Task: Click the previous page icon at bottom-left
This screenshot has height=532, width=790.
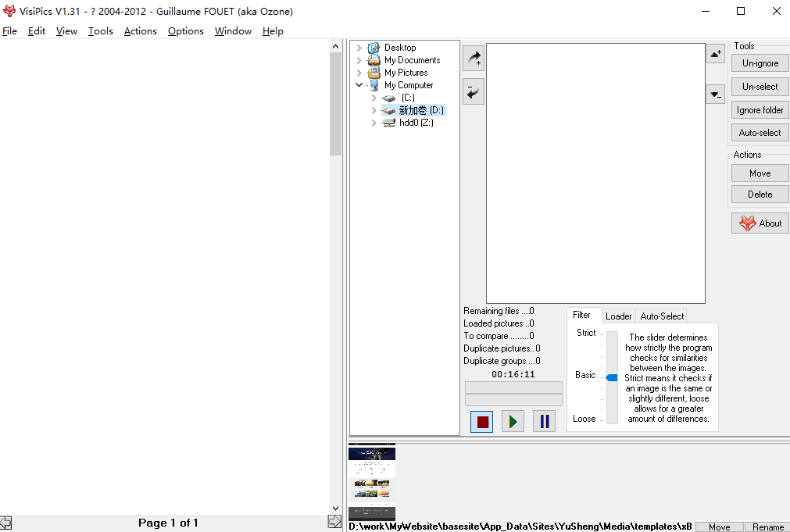Action: click(5, 523)
